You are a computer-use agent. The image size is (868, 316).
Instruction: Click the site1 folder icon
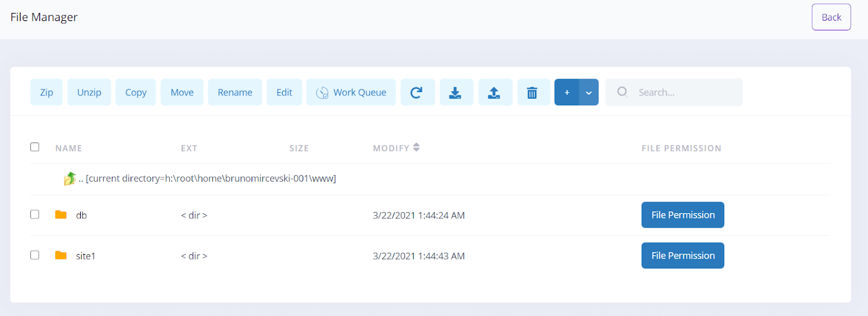click(x=61, y=255)
